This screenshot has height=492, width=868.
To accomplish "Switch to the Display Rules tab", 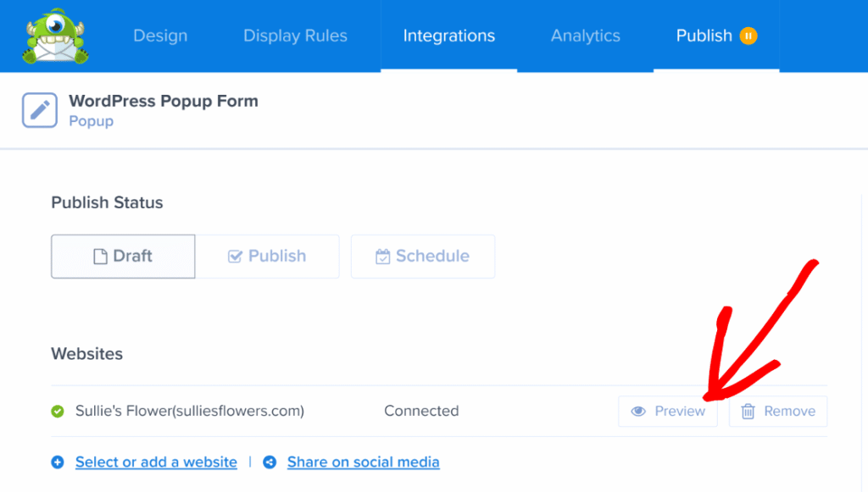I will pos(295,36).
